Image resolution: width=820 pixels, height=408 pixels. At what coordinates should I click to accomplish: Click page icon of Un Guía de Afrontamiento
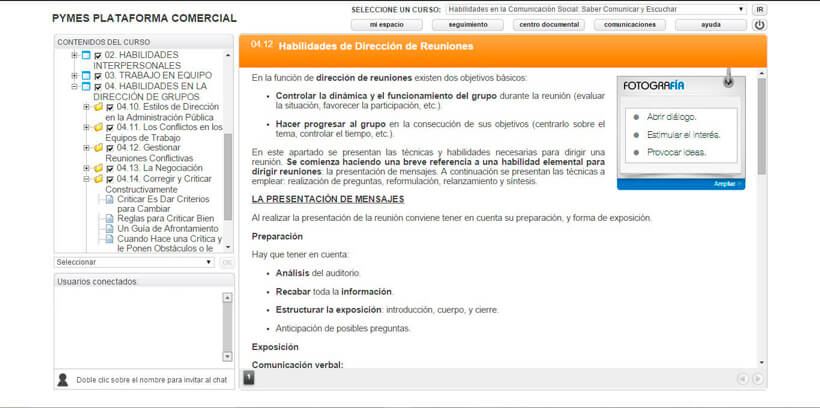109,229
